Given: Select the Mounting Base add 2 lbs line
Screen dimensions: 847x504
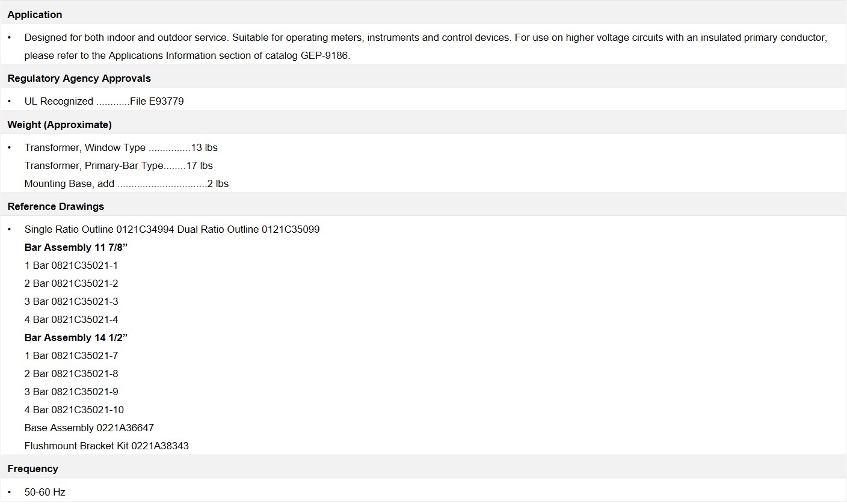Looking at the screenshot, I should pos(126,183).
